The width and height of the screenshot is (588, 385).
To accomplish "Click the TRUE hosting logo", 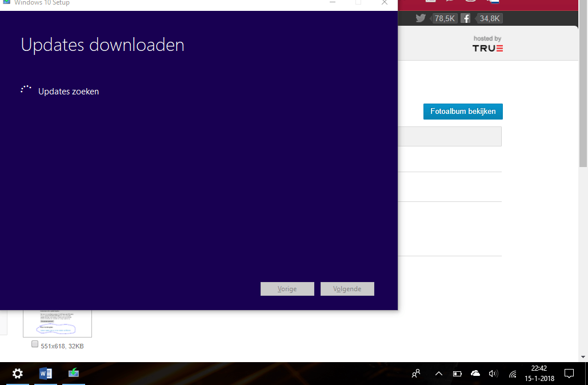I will coord(487,49).
